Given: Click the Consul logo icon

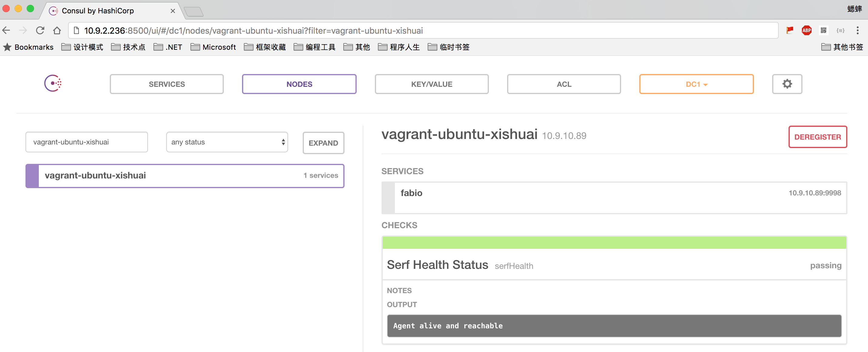Looking at the screenshot, I should (53, 83).
